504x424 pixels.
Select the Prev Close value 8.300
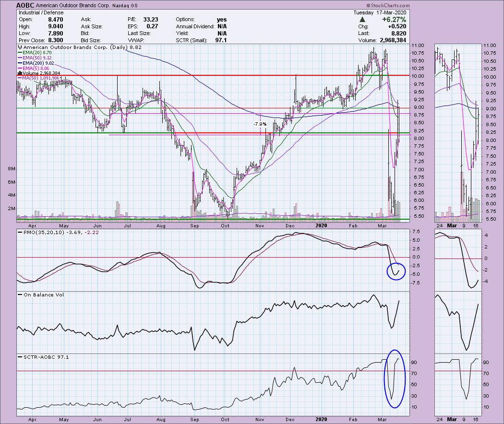tap(56, 40)
